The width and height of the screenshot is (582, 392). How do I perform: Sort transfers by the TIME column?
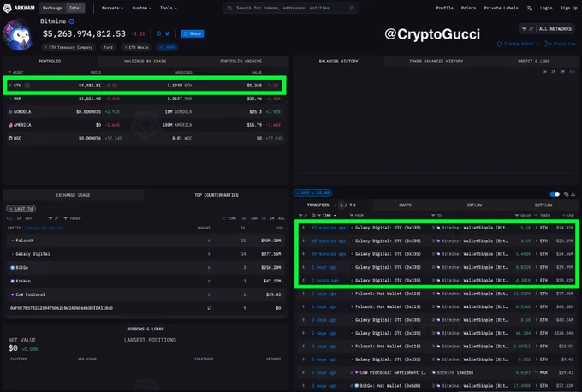pos(329,216)
